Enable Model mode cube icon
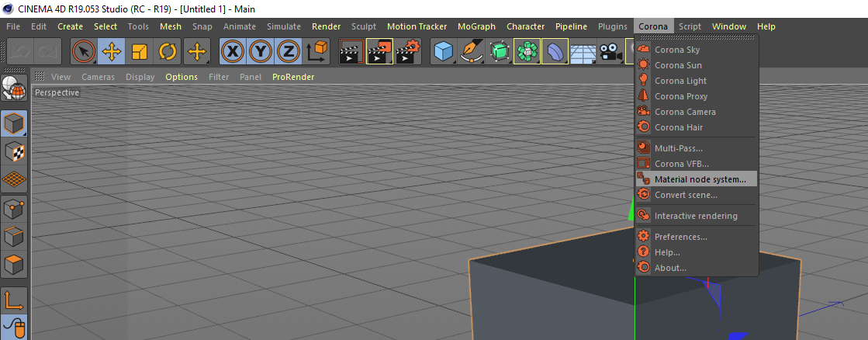The image size is (868, 340). [14, 123]
